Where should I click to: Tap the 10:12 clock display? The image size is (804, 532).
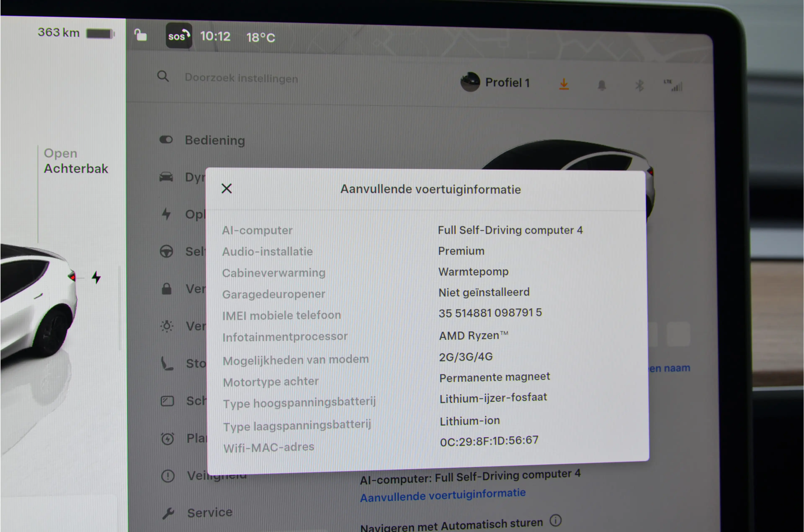pyautogui.click(x=215, y=36)
